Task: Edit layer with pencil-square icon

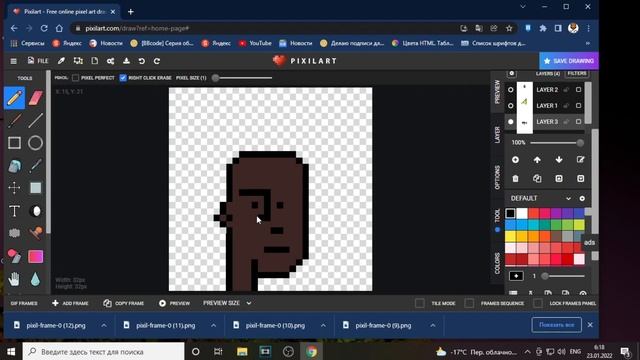Action: (580, 160)
